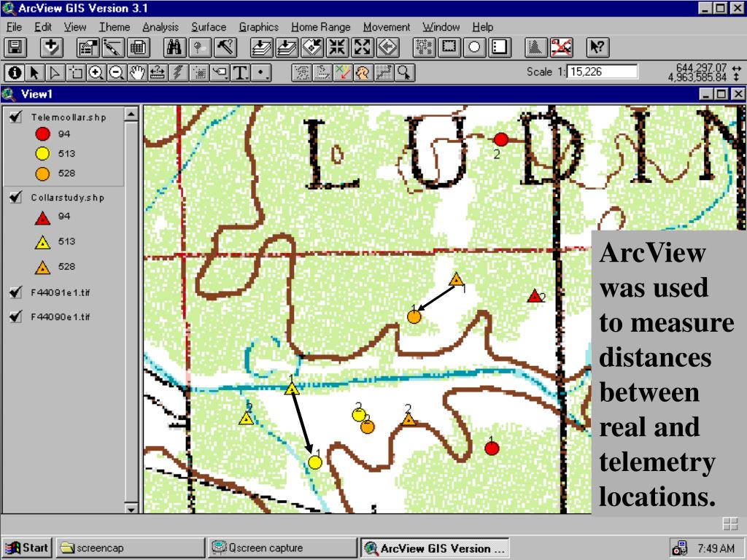
Task: Click the histogram chart button
Action: click(535, 47)
